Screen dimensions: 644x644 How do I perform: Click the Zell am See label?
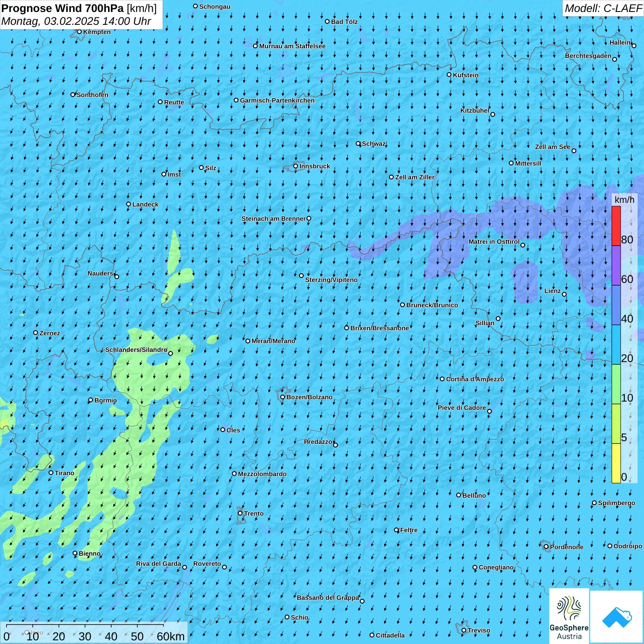[552, 147]
